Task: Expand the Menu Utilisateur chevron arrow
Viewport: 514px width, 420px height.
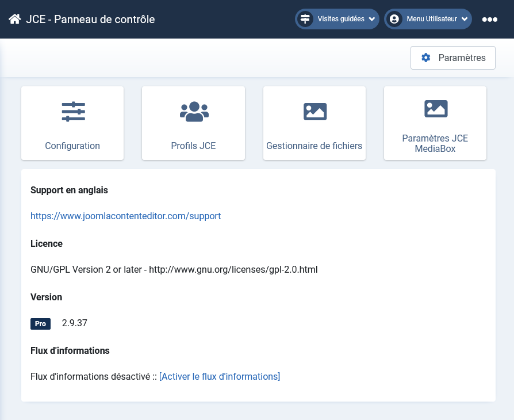Action: [465, 19]
